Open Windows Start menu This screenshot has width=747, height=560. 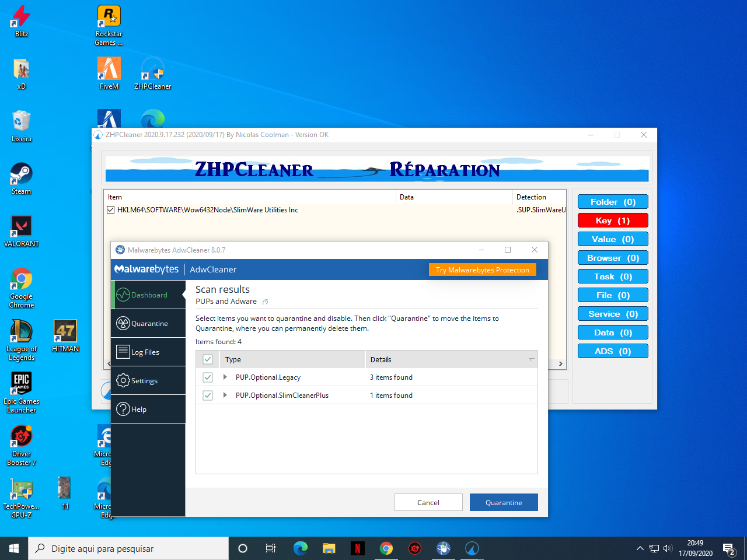[14, 548]
